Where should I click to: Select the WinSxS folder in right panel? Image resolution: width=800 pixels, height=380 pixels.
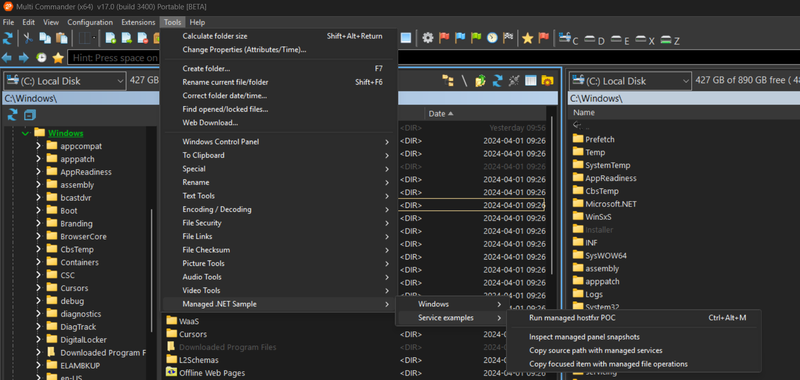tap(598, 217)
